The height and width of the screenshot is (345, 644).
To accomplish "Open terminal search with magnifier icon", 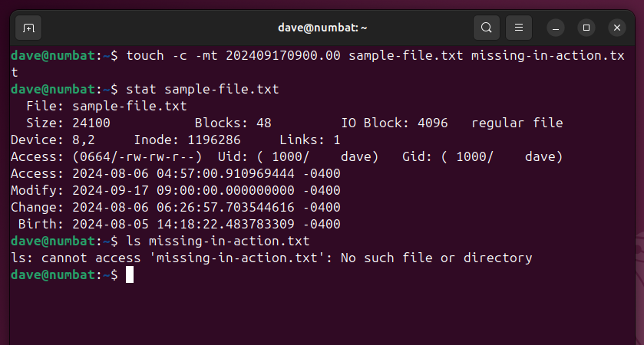I will tap(487, 28).
